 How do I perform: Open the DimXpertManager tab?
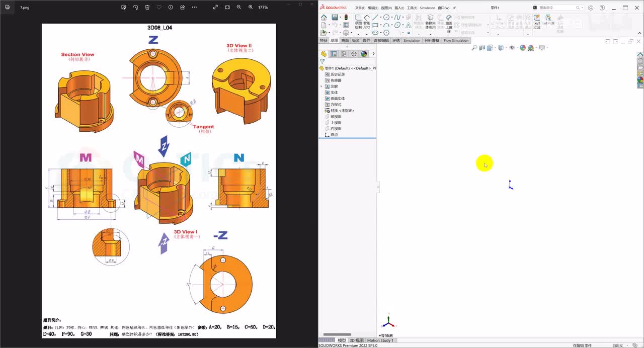tap(354, 54)
